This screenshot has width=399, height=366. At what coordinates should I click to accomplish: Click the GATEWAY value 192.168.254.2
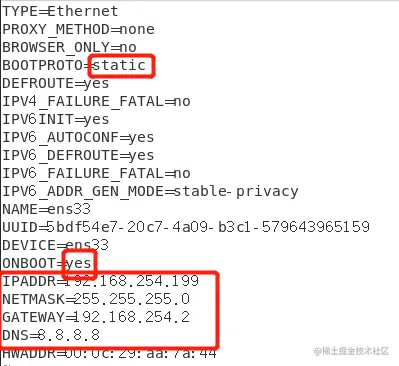click(132, 317)
